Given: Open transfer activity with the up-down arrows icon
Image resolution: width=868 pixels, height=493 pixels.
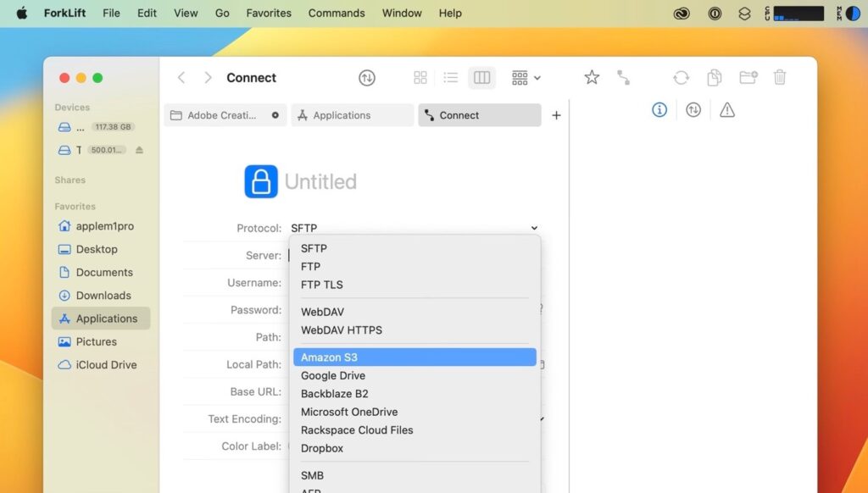Looking at the screenshot, I should [693, 109].
